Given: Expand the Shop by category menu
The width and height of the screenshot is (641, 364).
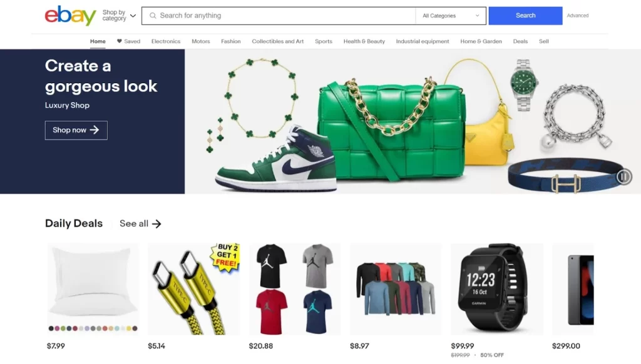Looking at the screenshot, I should click(x=118, y=16).
